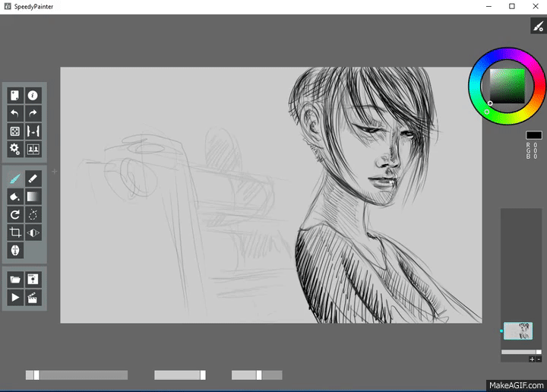
Task: Select the layer thumbnail with portrait sketch
Action: 518,330
